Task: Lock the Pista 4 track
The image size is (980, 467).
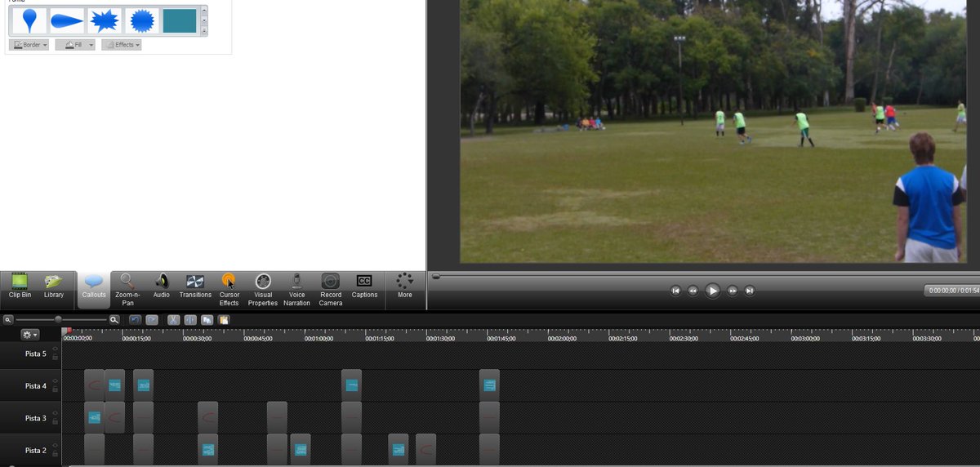Action: 55,389
